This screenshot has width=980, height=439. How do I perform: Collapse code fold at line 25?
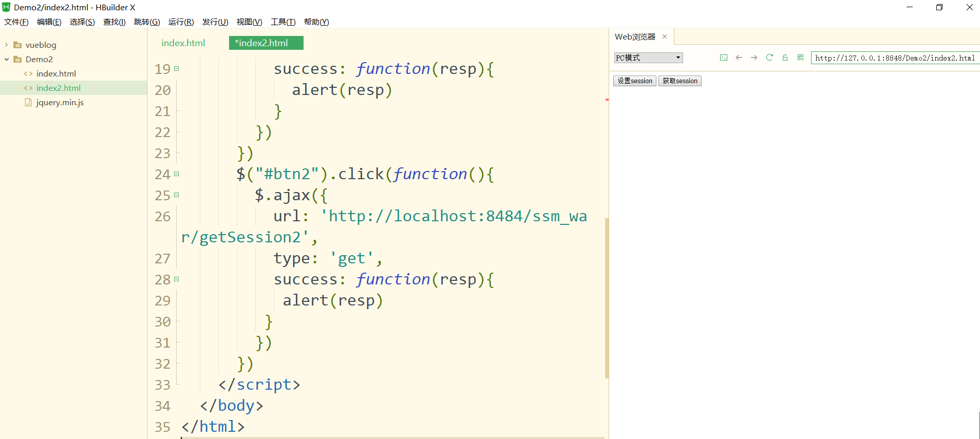pos(177,195)
